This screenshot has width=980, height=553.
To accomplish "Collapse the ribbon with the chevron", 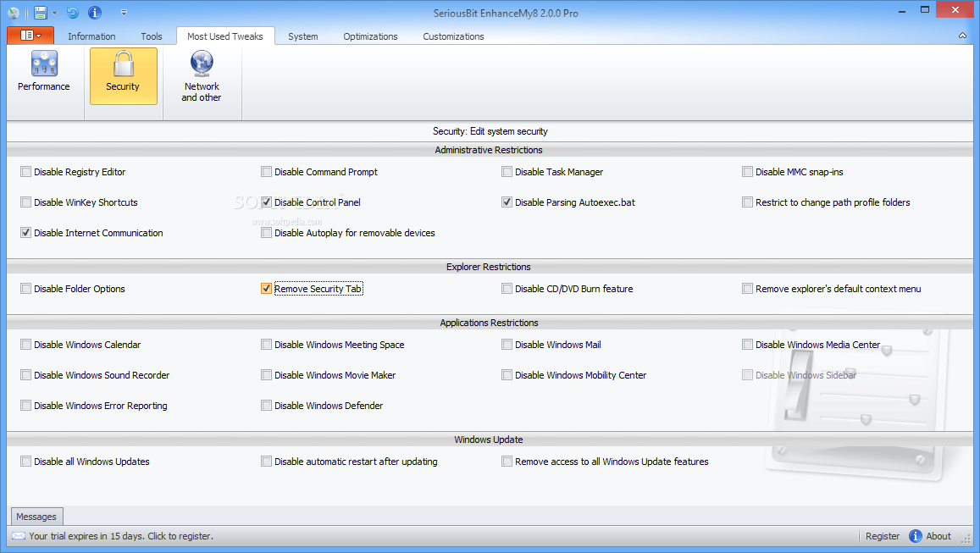I will click(962, 36).
